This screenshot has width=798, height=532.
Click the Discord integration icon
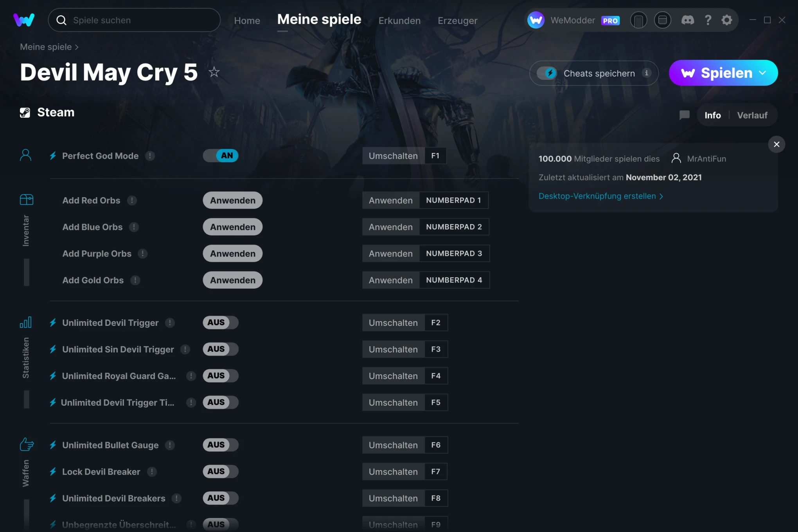tap(688, 20)
